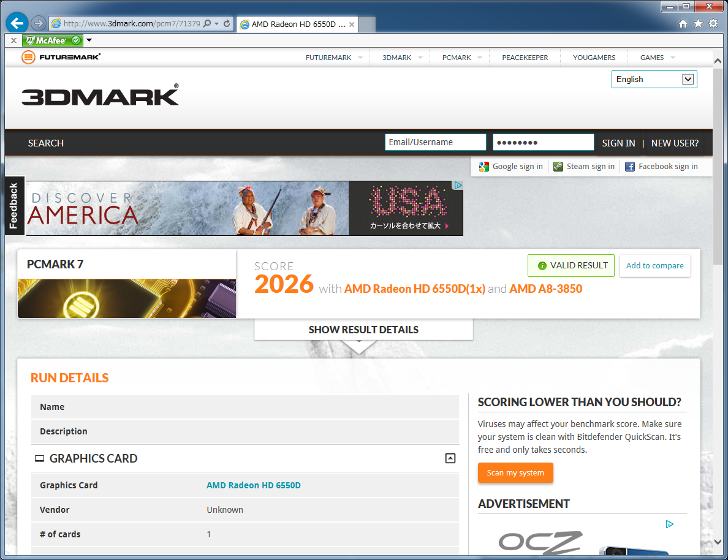
Task: Click the SEARCH link
Action: (x=45, y=143)
